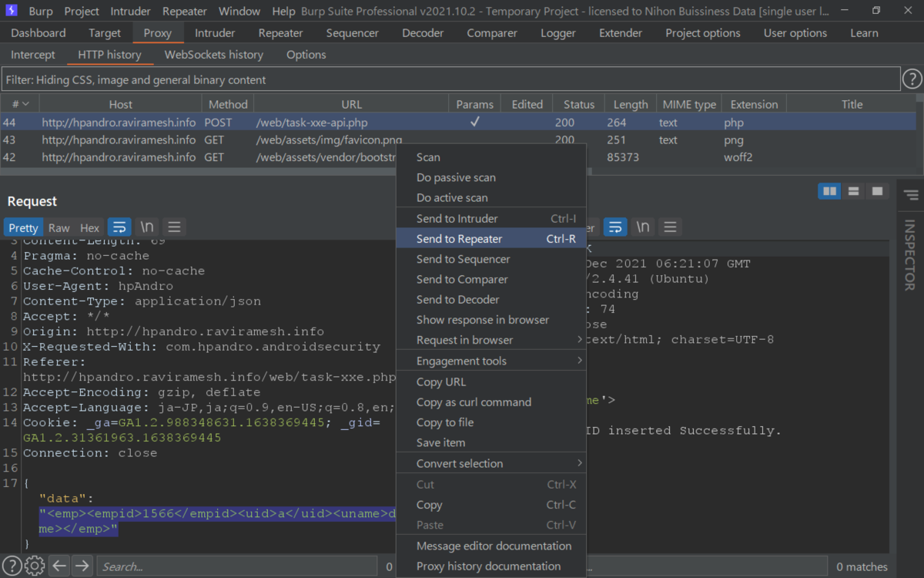
Task: Restore down the Burp window
Action: pos(876,11)
